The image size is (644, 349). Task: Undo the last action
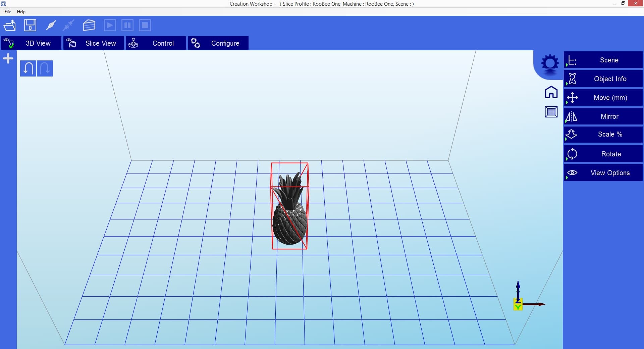(28, 68)
